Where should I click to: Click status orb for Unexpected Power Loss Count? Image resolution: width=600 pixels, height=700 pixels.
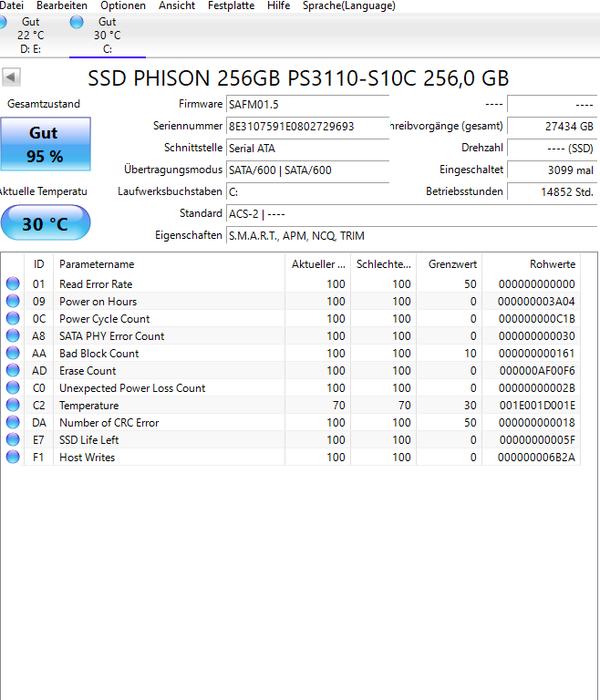coord(13,387)
